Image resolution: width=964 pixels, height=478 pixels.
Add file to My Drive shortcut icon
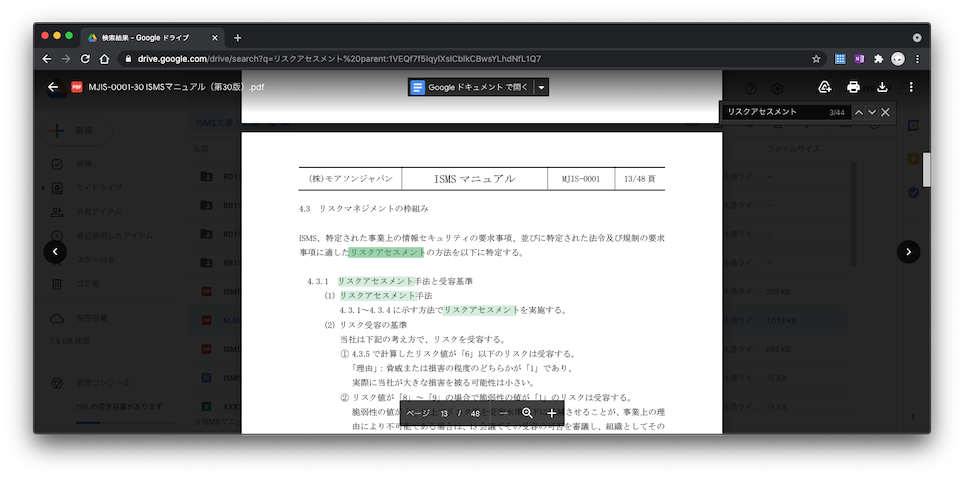coord(825,87)
